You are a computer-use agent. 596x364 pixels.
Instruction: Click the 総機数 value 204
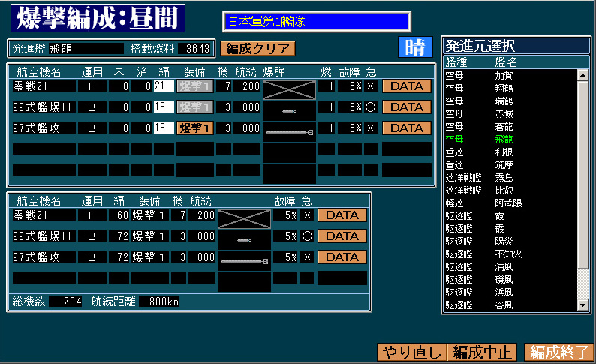[66, 302]
